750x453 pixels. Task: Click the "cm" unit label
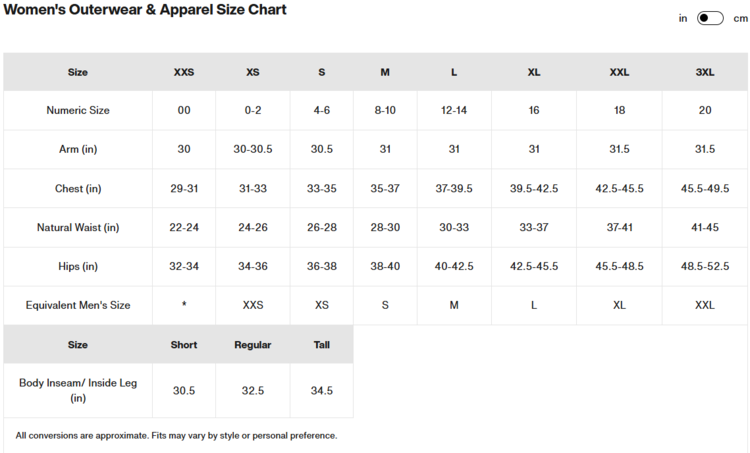click(741, 18)
